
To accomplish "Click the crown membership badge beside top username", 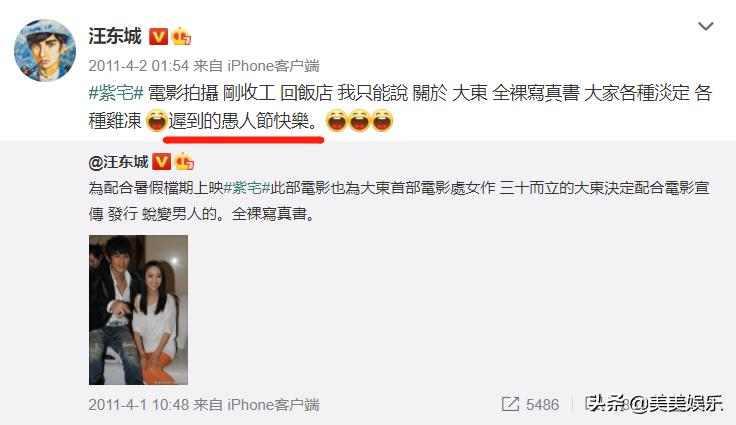I will pos(181,36).
